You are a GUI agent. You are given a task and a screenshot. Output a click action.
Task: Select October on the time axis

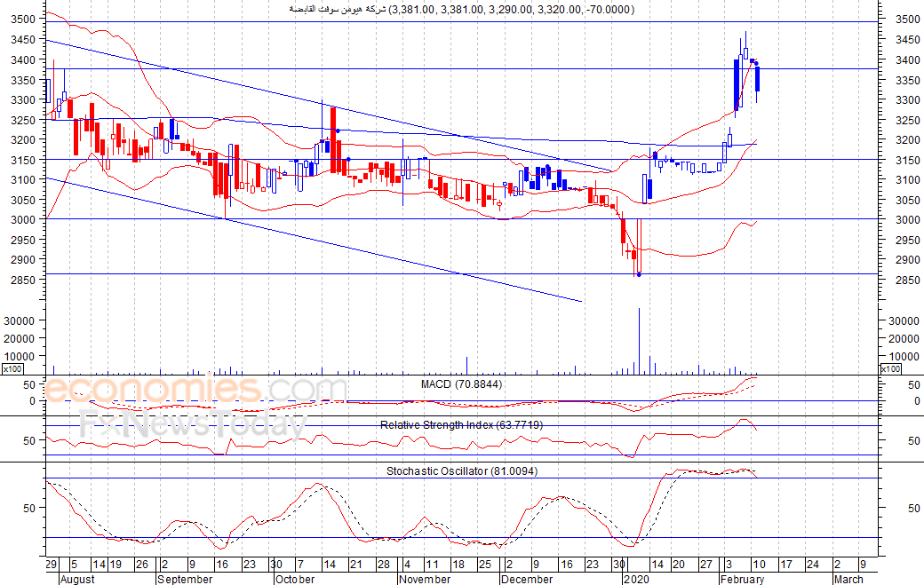[294, 579]
